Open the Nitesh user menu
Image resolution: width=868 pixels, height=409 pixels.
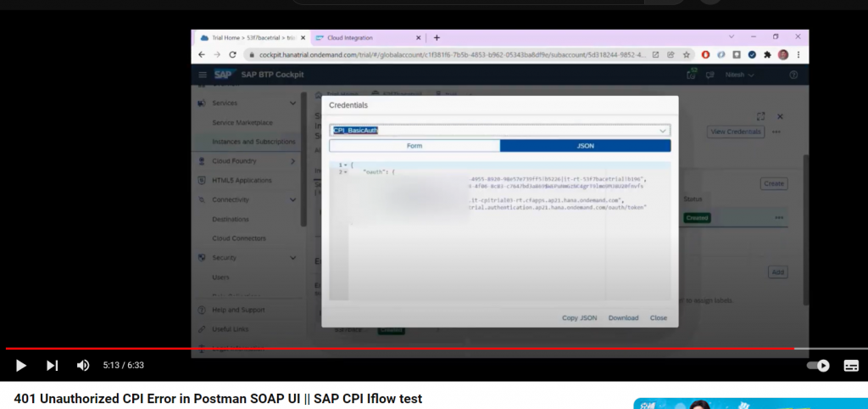coord(739,75)
